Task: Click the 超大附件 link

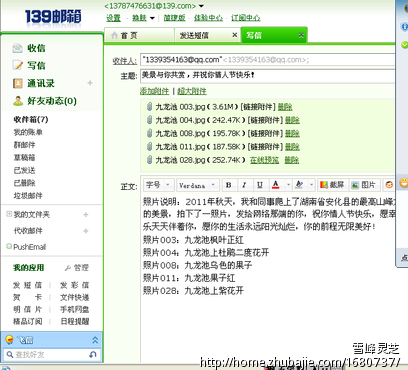Action: 192,91
